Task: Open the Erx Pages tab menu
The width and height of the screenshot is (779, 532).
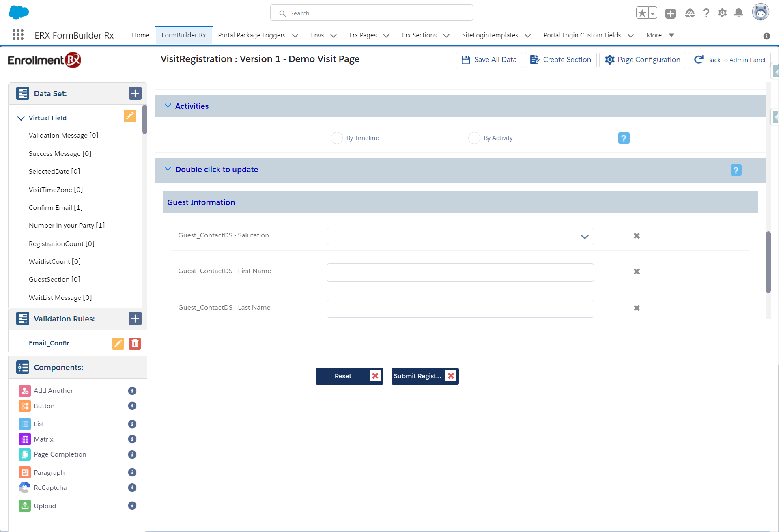Action: pos(386,36)
